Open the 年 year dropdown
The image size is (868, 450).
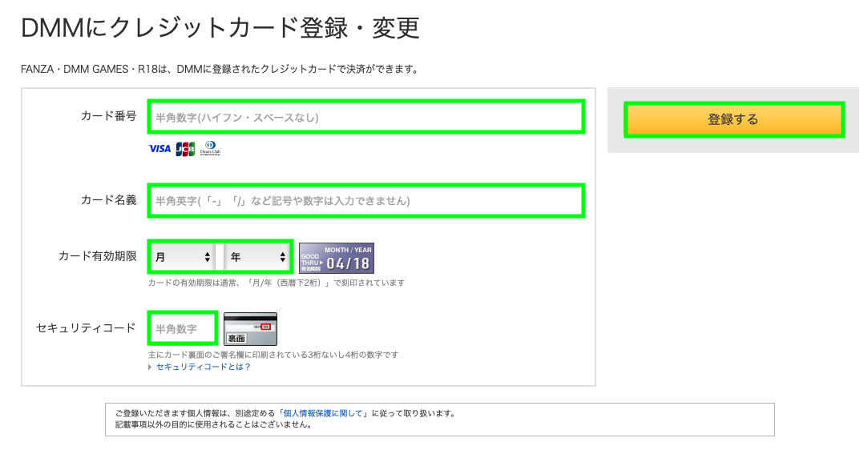click(x=257, y=257)
